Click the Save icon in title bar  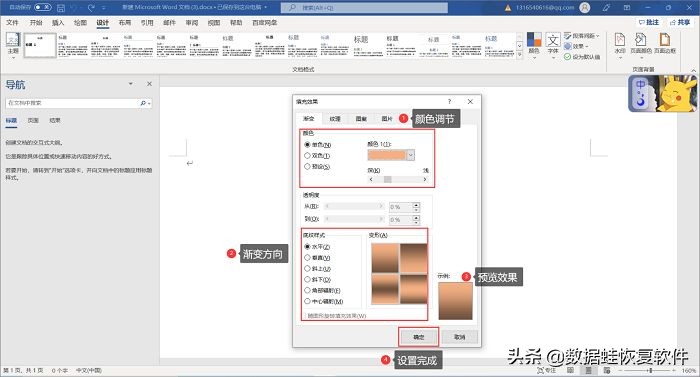(61, 8)
